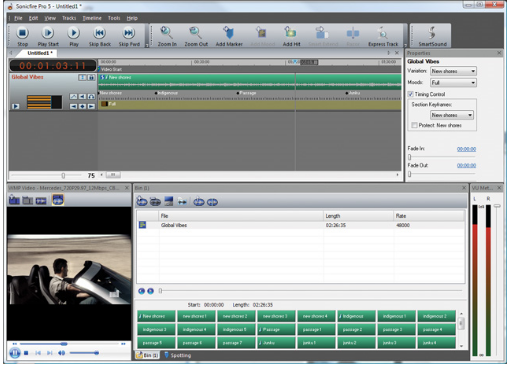Click the Skip Back button
Image resolution: width=508 pixels, height=365 pixels.
[x=99, y=36]
